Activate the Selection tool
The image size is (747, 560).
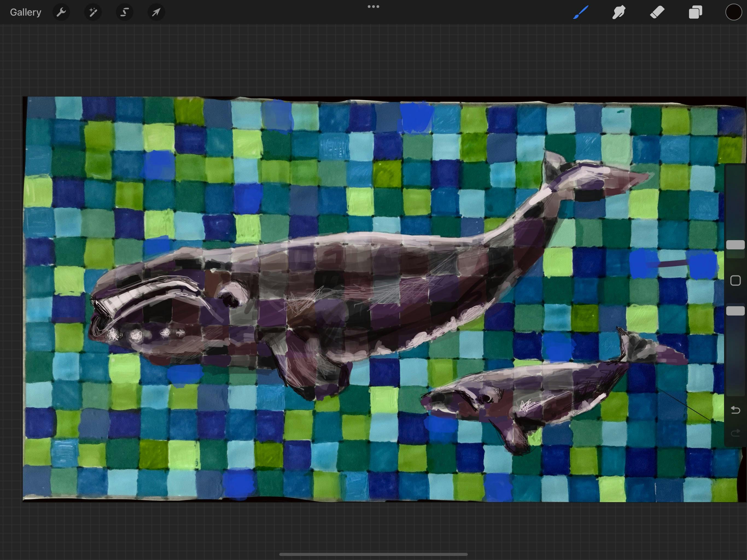125,13
